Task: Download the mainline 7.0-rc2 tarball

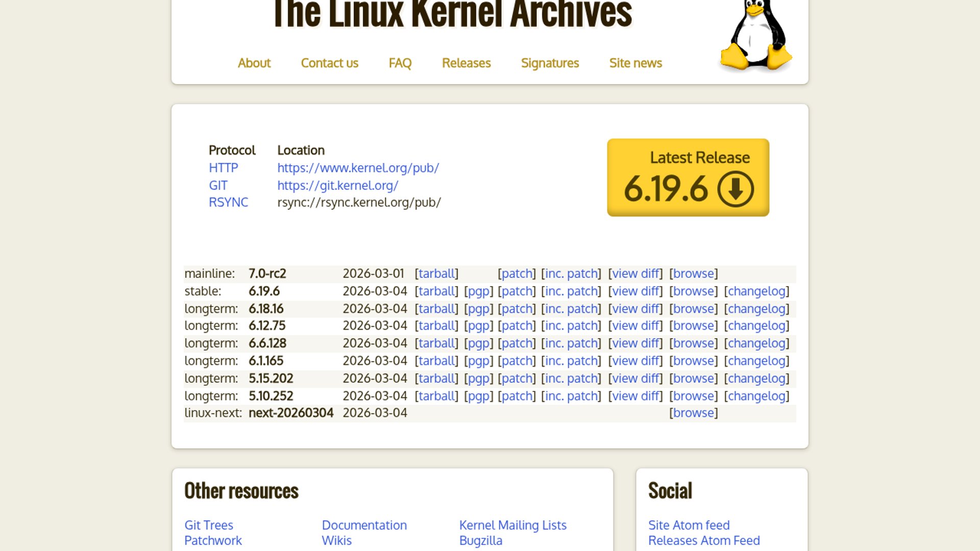Action: (x=436, y=273)
